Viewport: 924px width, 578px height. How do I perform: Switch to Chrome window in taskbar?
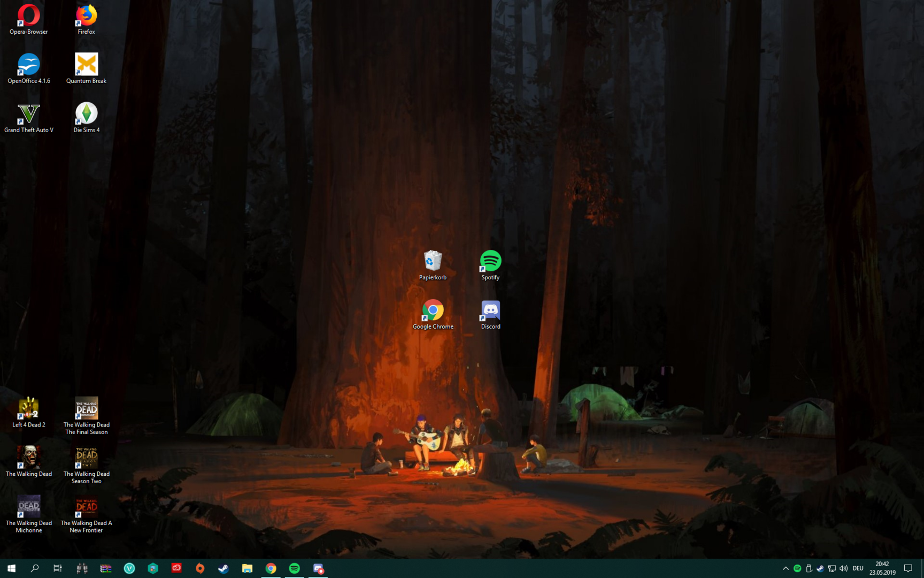[x=271, y=568]
